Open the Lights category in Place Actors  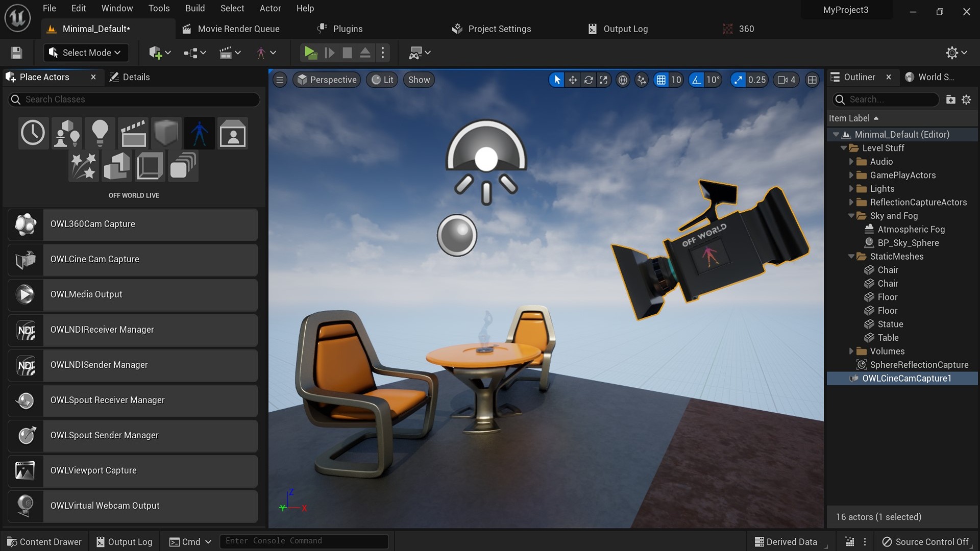pos(100,133)
